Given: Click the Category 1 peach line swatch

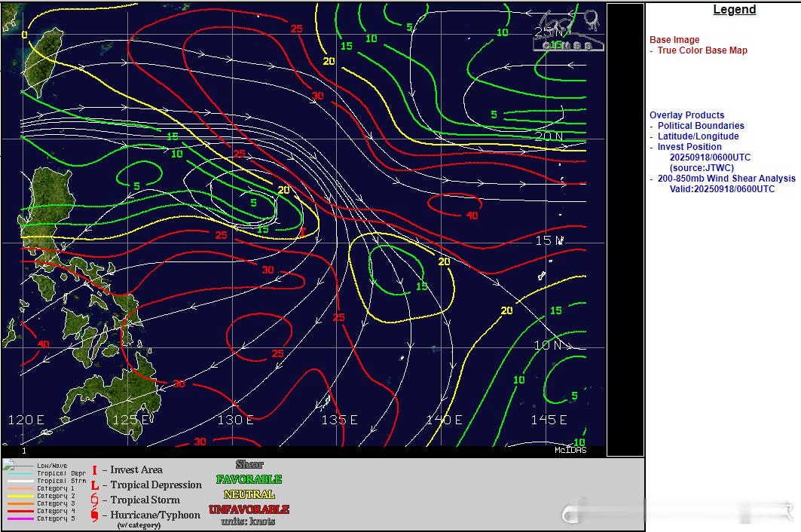Looking at the screenshot, I should [x=20, y=488].
